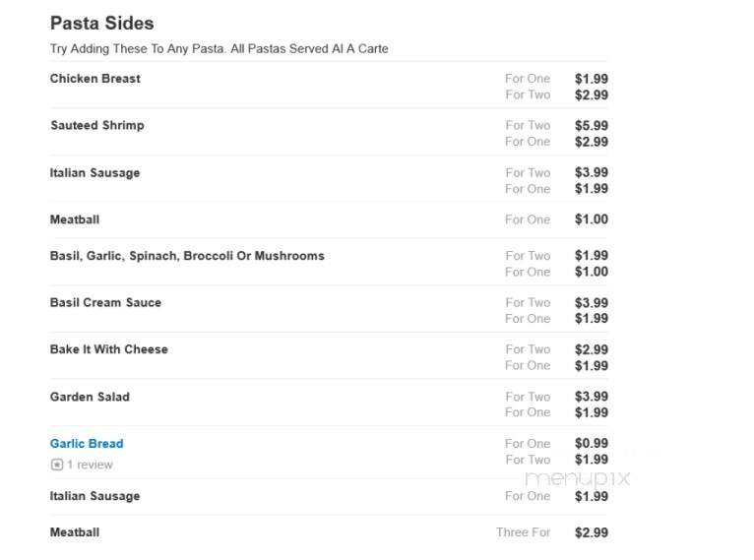The width and height of the screenshot is (754, 560).
Task: Select the Garden Salad item name
Action: point(90,397)
